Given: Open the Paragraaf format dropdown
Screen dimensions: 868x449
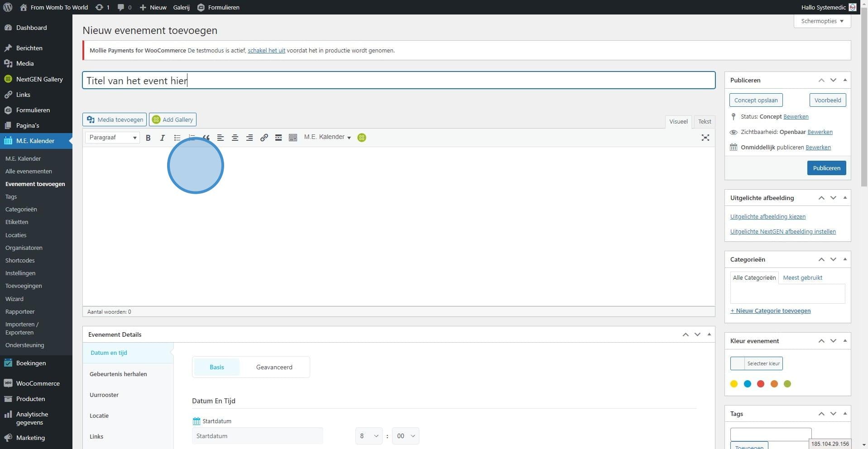Looking at the screenshot, I should [x=112, y=138].
